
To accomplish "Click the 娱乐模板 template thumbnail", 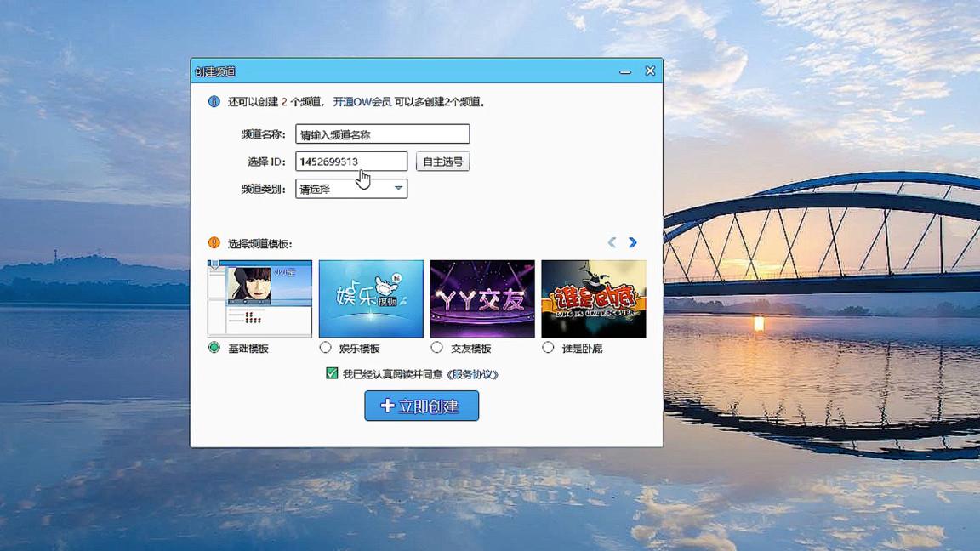I will click(370, 298).
